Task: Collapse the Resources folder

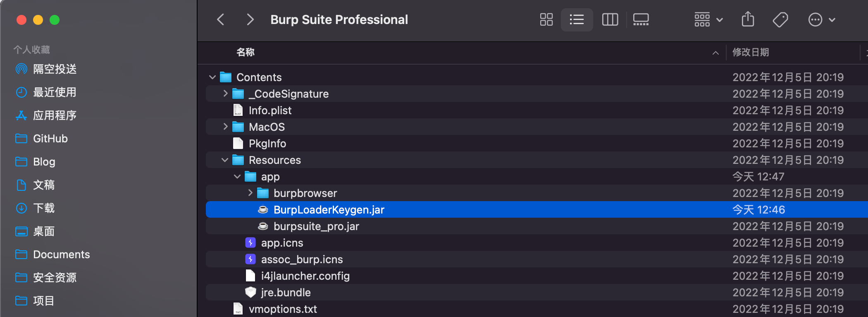Action: 225,160
